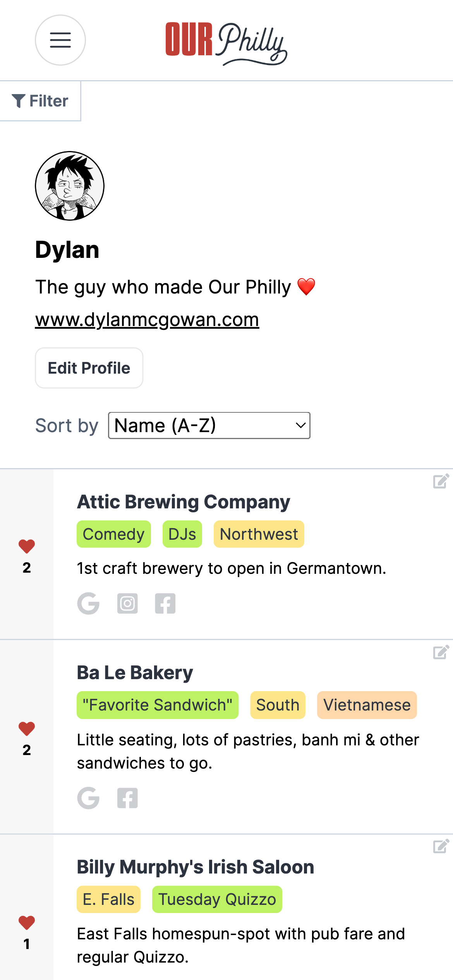The height and width of the screenshot is (980, 453).
Task: Click the Edit Profile button
Action: point(89,368)
